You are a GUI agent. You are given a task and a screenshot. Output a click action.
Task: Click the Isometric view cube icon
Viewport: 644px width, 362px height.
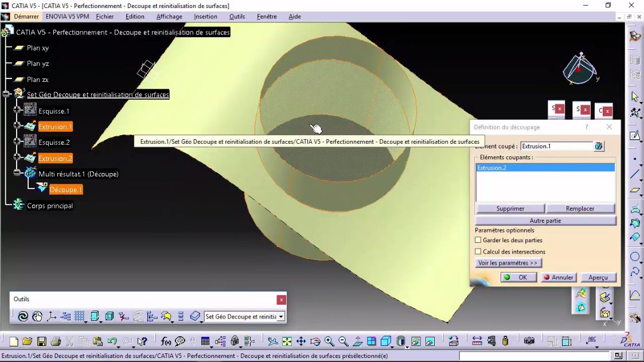click(385, 341)
